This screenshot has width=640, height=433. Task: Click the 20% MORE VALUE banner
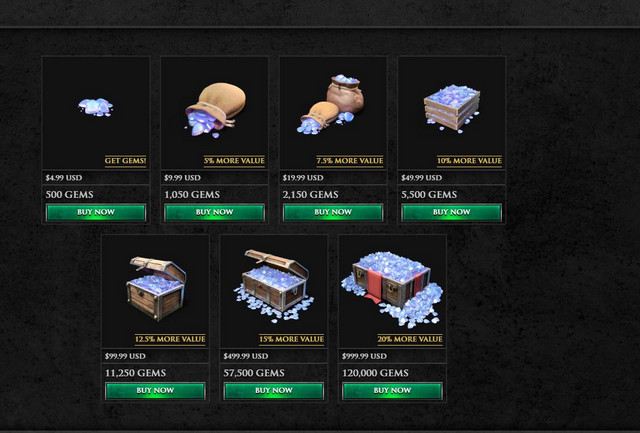pyautogui.click(x=410, y=339)
